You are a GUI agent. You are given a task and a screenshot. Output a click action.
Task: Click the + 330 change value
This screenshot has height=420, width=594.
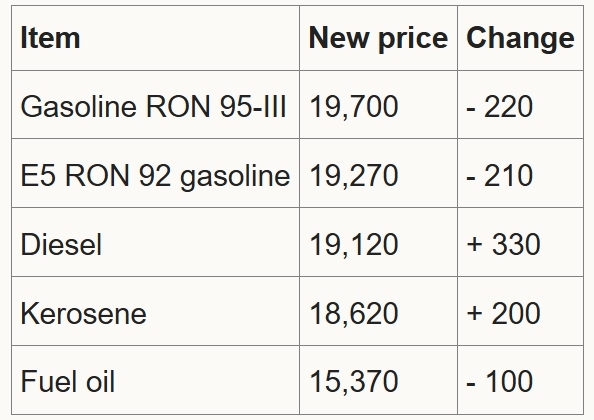point(503,244)
